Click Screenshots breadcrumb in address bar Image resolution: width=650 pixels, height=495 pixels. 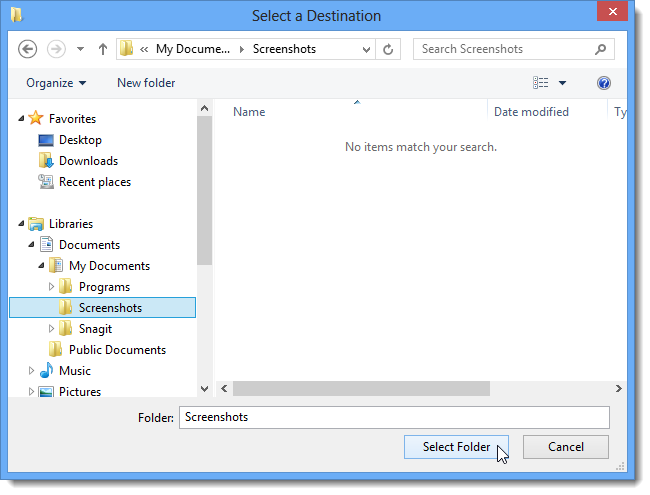point(284,49)
